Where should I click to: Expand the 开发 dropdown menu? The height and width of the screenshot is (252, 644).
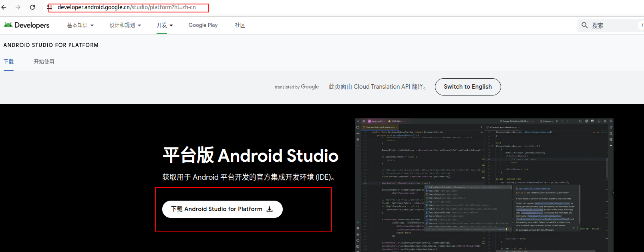(x=165, y=25)
